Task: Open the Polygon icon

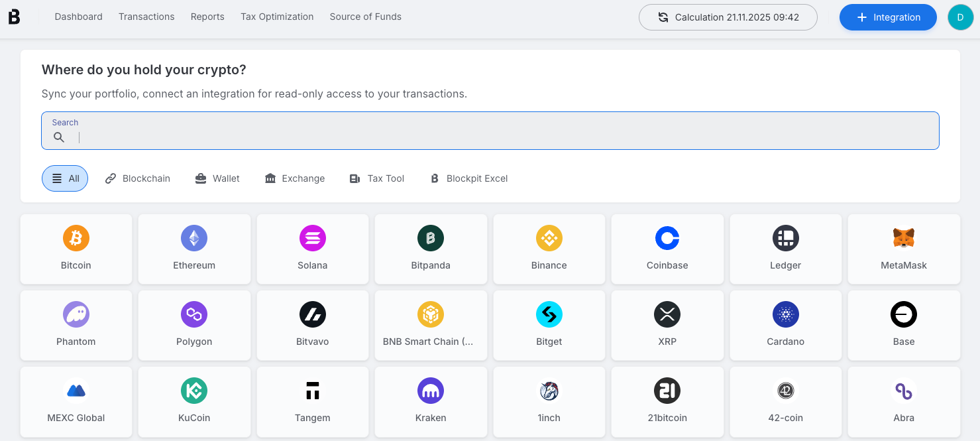Action: pyautogui.click(x=194, y=314)
